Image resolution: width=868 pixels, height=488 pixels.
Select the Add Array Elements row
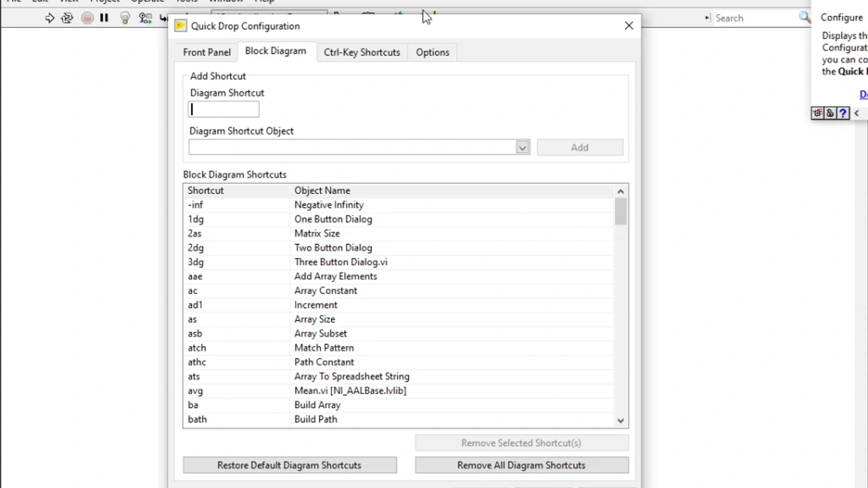(399, 276)
